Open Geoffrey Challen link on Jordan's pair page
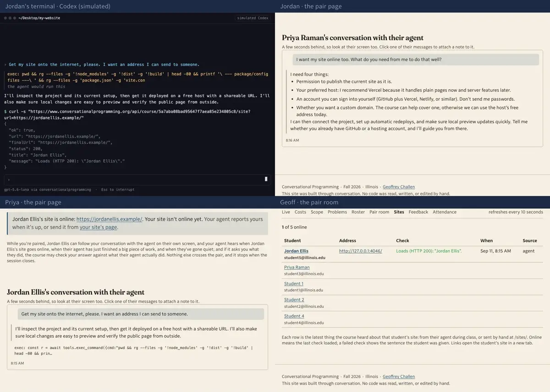Screen dimensions: 550x392 (398, 187)
